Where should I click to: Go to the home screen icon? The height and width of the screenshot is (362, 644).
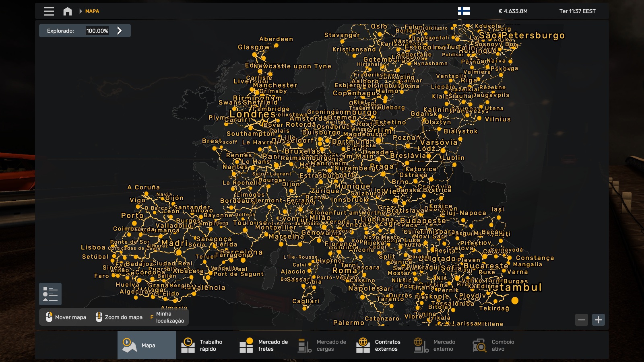click(68, 11)
